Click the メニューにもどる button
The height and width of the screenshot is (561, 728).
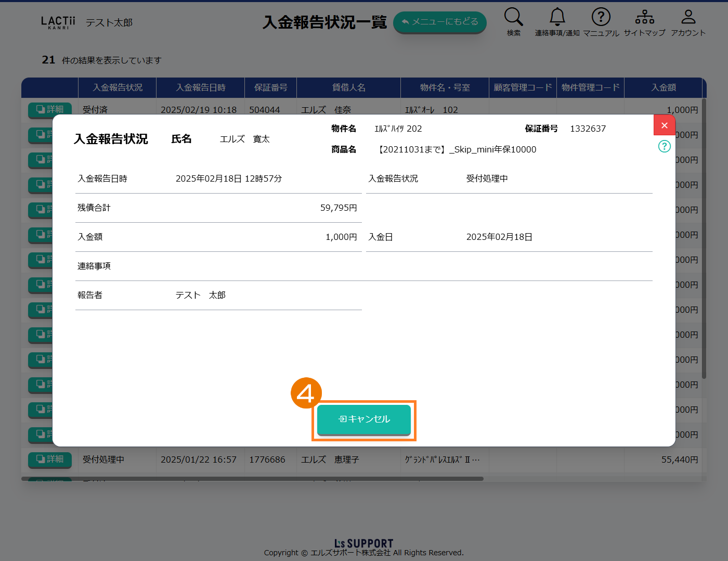point(439,22)
